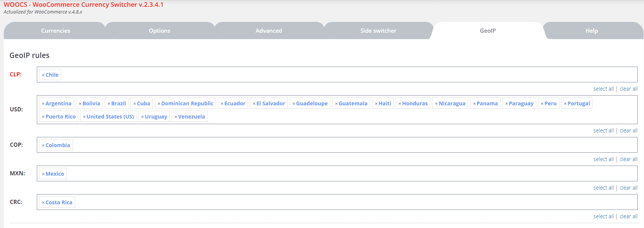This screenshot has height=228, width=644.
Task: Remove Venezuela tag with its x icon
Action: click(x=176, y=117)
